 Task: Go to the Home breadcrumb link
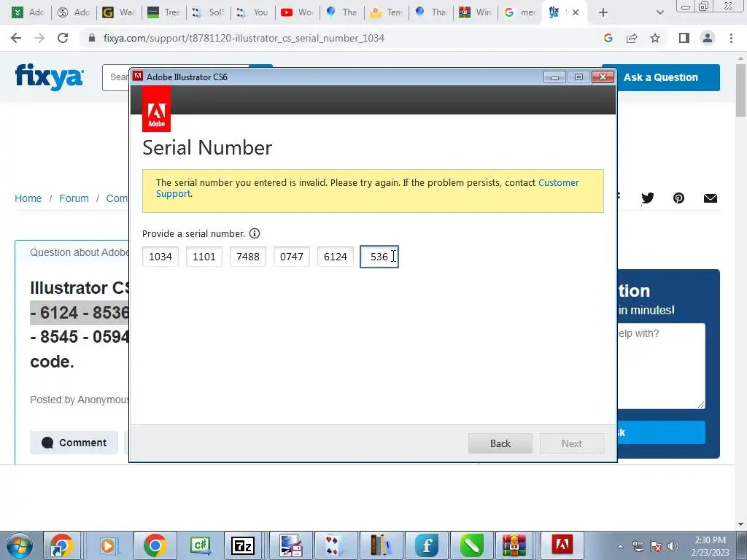click(28, 198)
